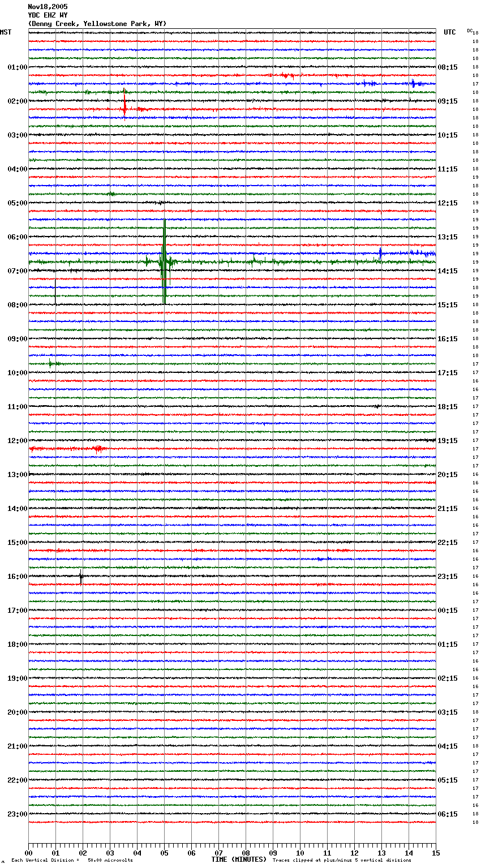This screenshot has height=868, width=481.
Task: Click the 23:00 MST time label
Action: point(18,814)
